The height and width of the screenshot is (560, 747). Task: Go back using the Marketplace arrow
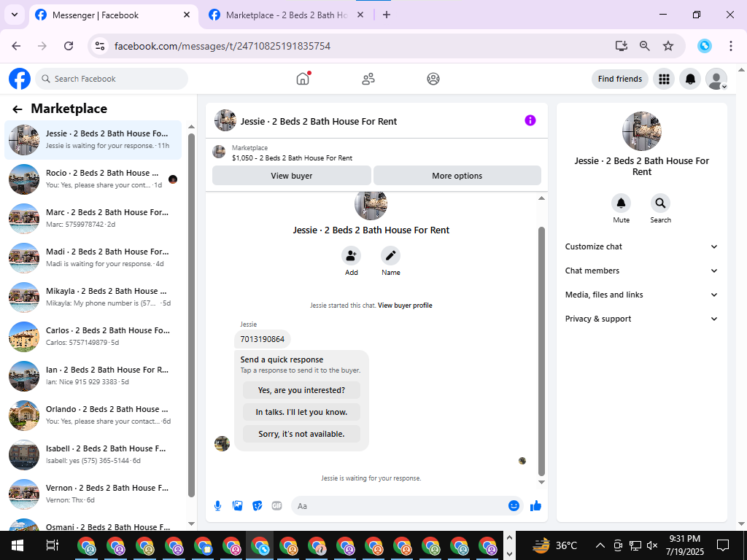18,109
